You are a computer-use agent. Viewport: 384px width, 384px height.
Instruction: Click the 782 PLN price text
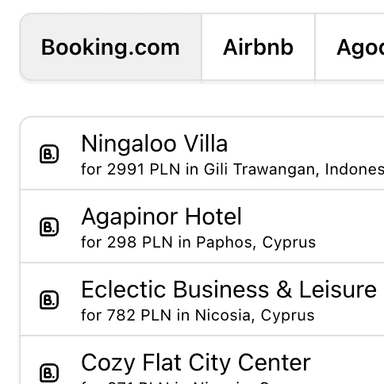[139, 315]
